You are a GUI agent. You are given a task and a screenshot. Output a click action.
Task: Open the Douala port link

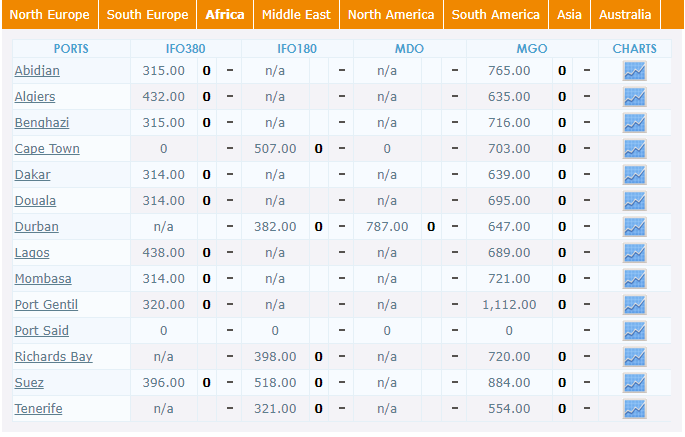tap(35, 201)
